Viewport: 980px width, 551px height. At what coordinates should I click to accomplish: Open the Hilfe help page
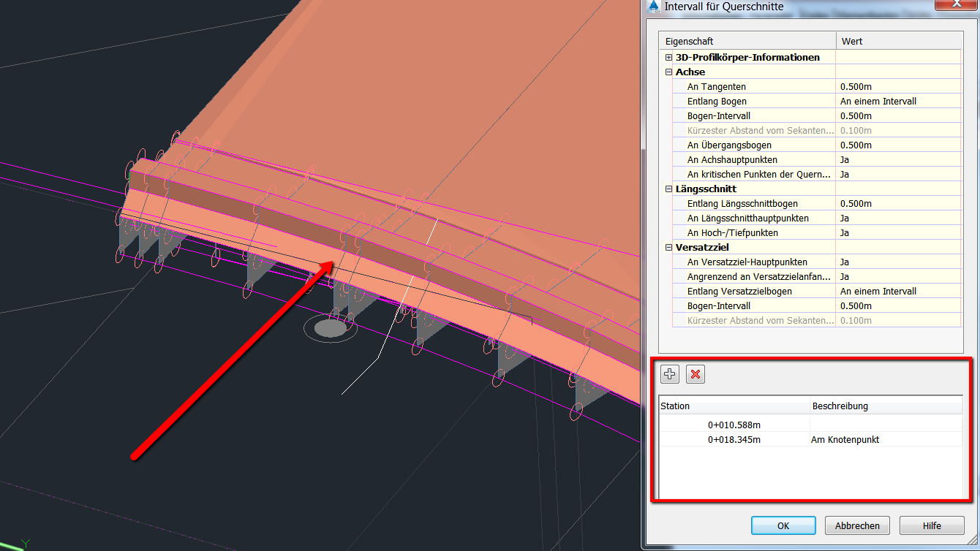pos(932,525)
